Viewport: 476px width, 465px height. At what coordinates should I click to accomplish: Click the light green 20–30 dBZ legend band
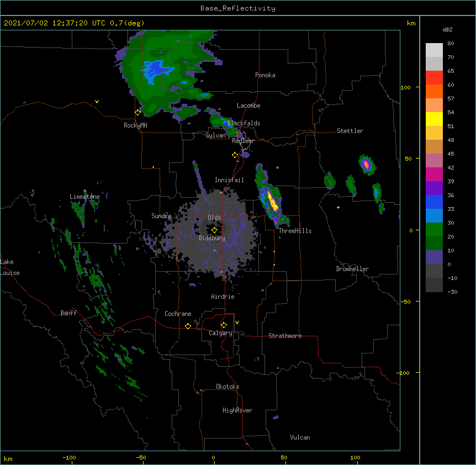434,230
